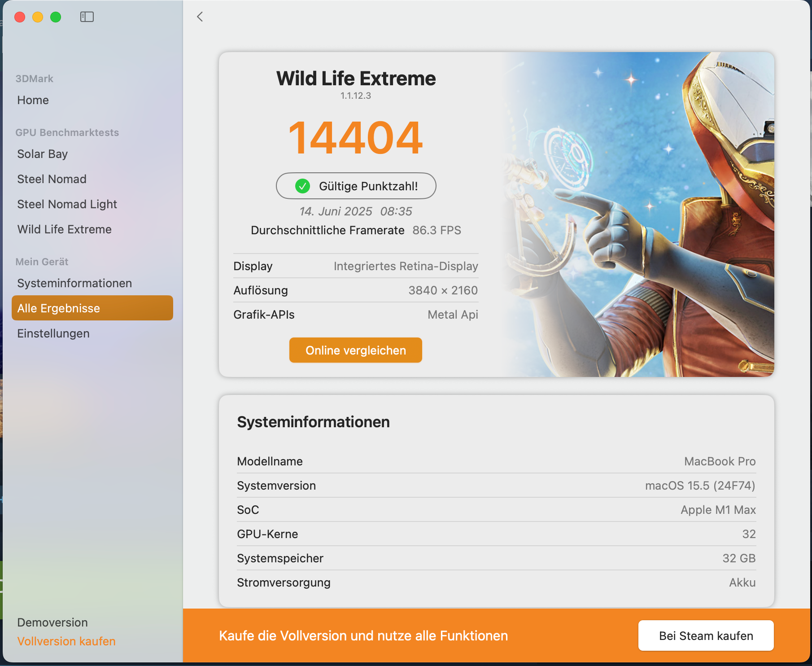Click the GPU-Kerne row label
This screenshot has width=812, height=666.
pyautogui.click(x=268, y=534)
